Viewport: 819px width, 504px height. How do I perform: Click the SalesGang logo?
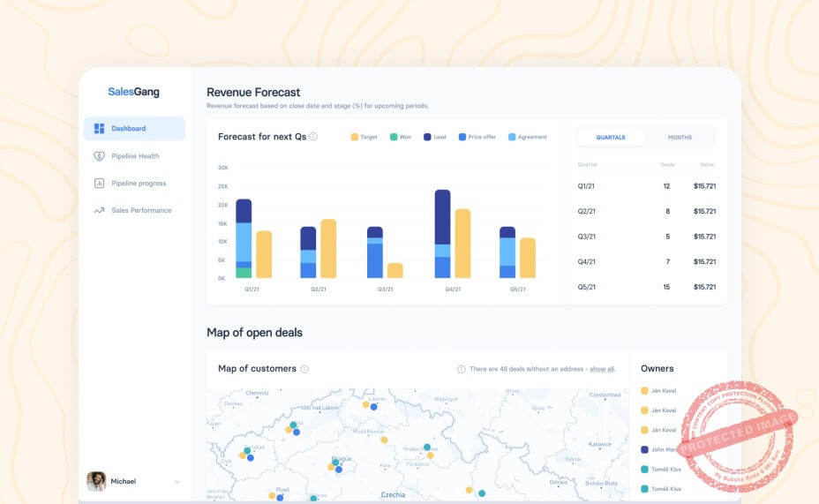click(133, 92)
